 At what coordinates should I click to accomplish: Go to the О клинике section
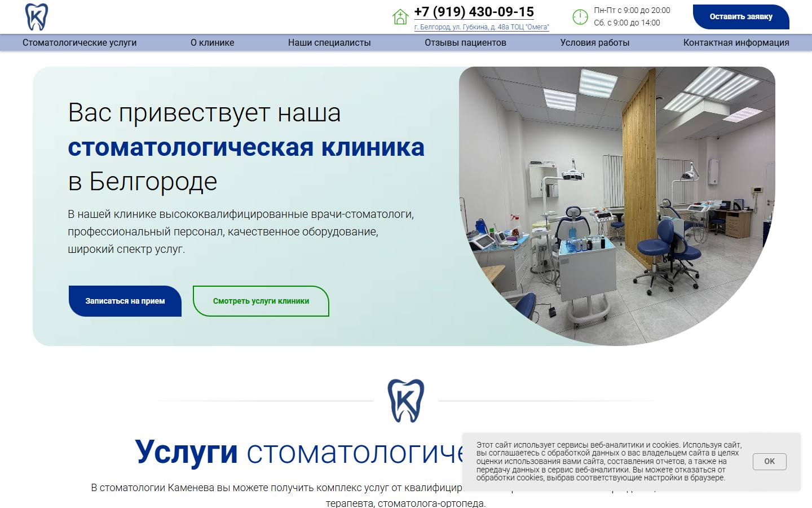click(x=212, y=42)
